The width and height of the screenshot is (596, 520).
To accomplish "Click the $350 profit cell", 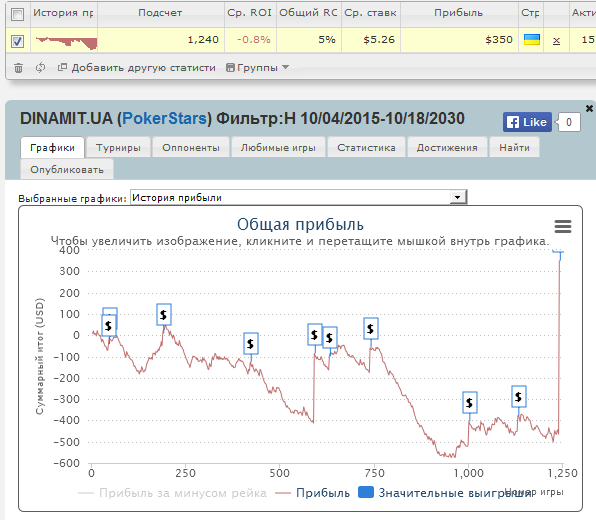I will (x=459, y=40).
